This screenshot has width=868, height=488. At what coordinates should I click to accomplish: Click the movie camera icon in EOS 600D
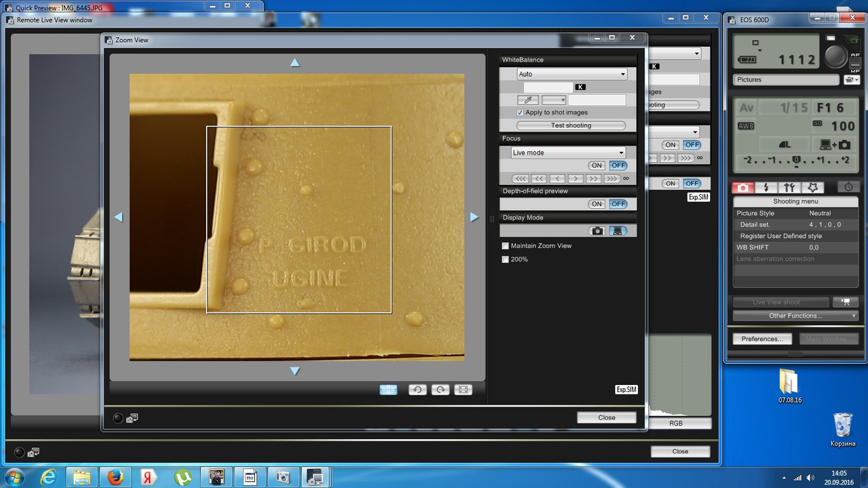click(x=845, y=302)
